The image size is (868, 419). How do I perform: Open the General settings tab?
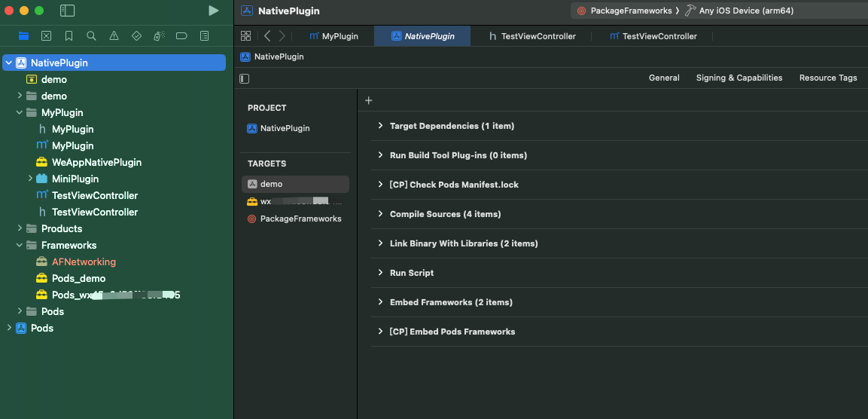coord(664,78)
